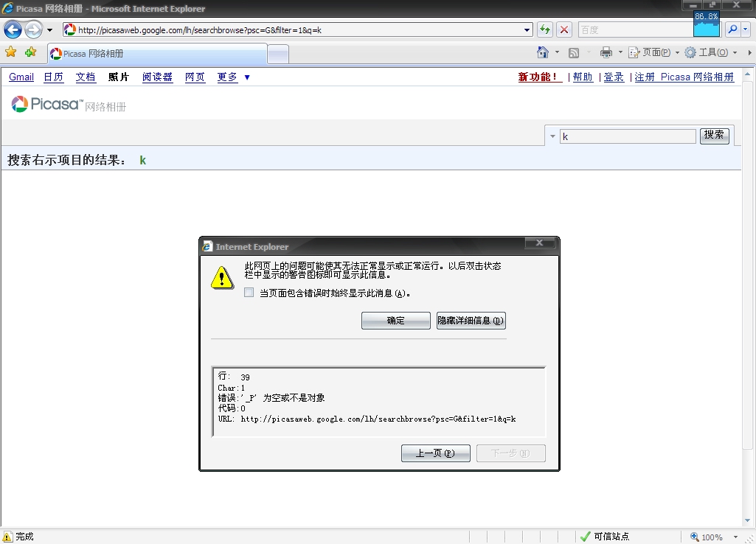Select the Picasa 网络相册 browser tab

click(157, 54)
